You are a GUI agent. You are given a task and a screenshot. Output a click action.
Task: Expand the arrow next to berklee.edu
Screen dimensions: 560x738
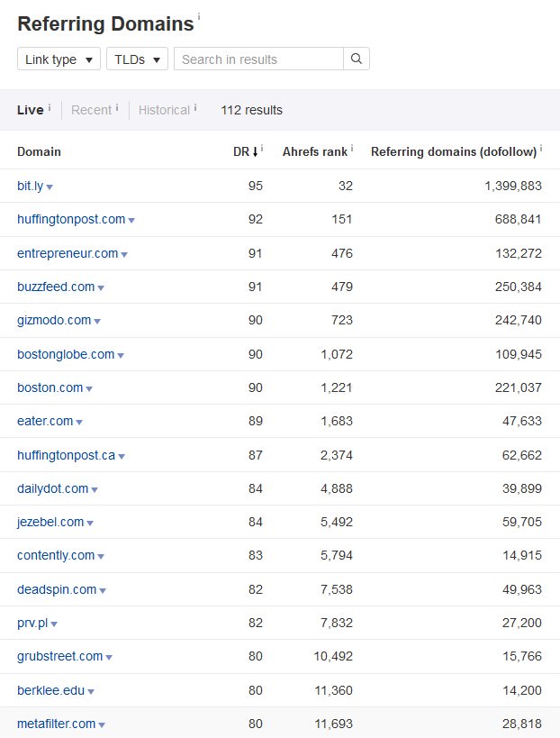(x=91, y=691)
